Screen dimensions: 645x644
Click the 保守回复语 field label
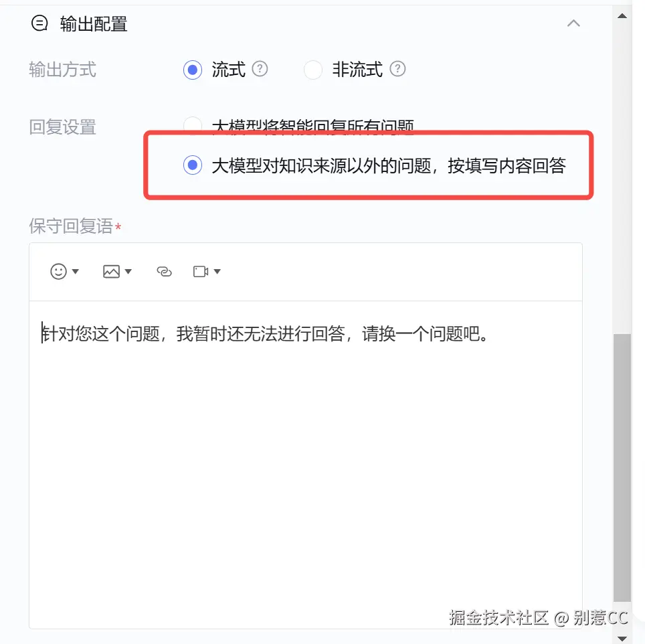coord(71,226)
